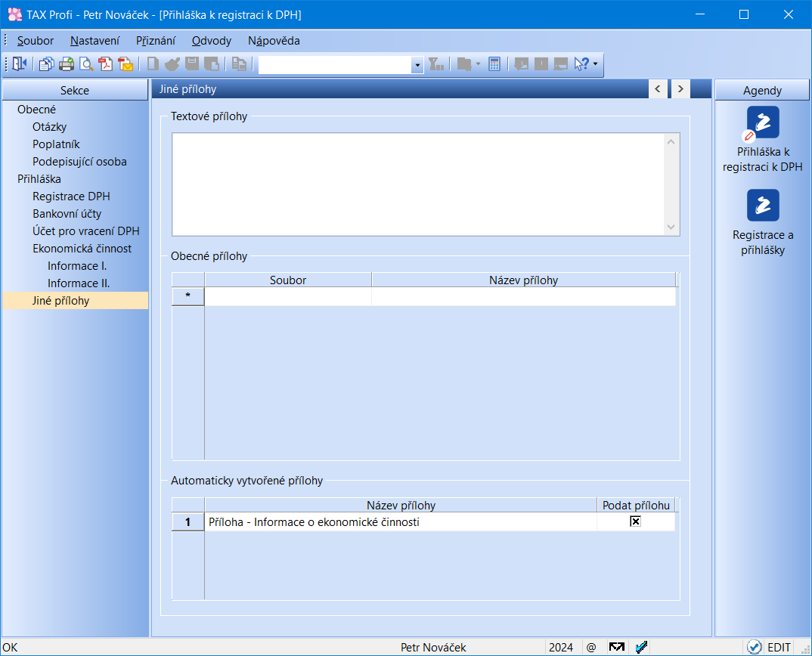
Task: Click the envelope arrow status bar icon
Action: (616, 647)
